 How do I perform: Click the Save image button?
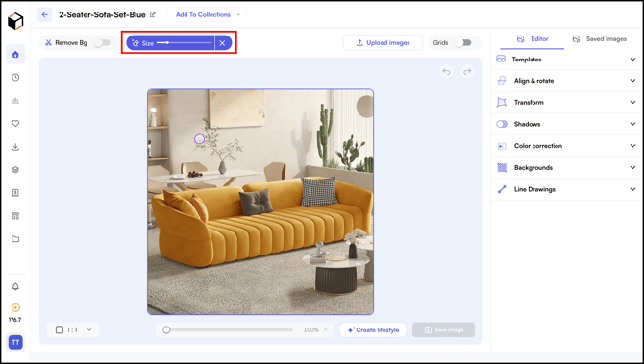(443, 330)
